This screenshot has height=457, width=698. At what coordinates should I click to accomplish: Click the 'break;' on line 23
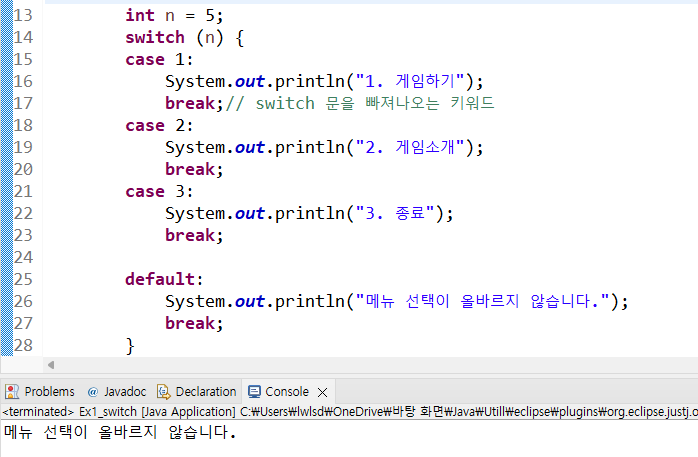(x=194, y=235)
